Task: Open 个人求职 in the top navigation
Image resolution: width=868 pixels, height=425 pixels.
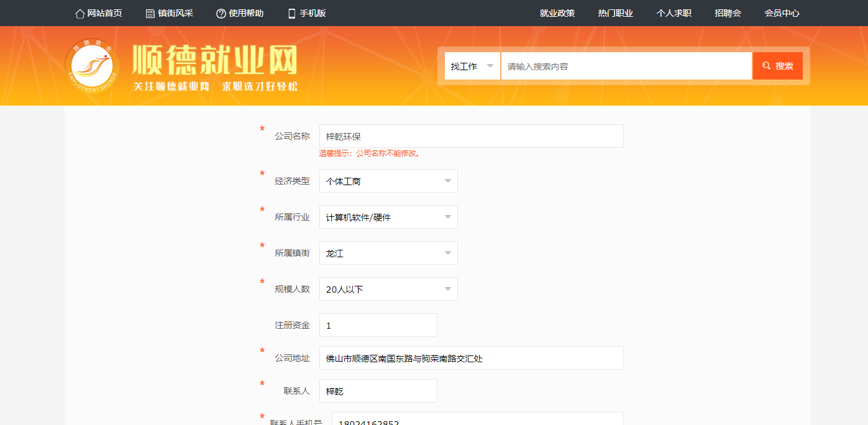Action: pyautogui.click(x=674, y=14)
